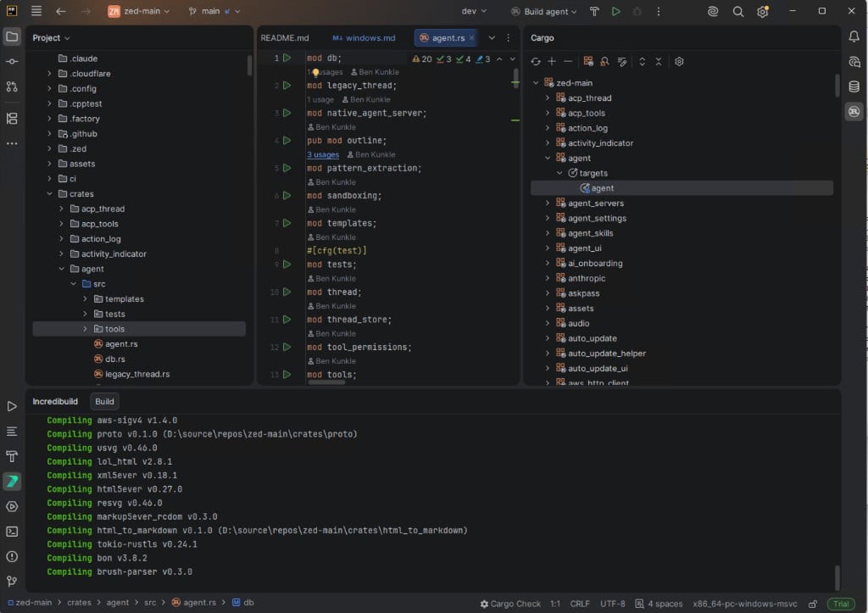Image resolution: width=868 pixels, height=613 pixels.
Task: Detach Cargo project with minus icon
Action: point(568,61)
